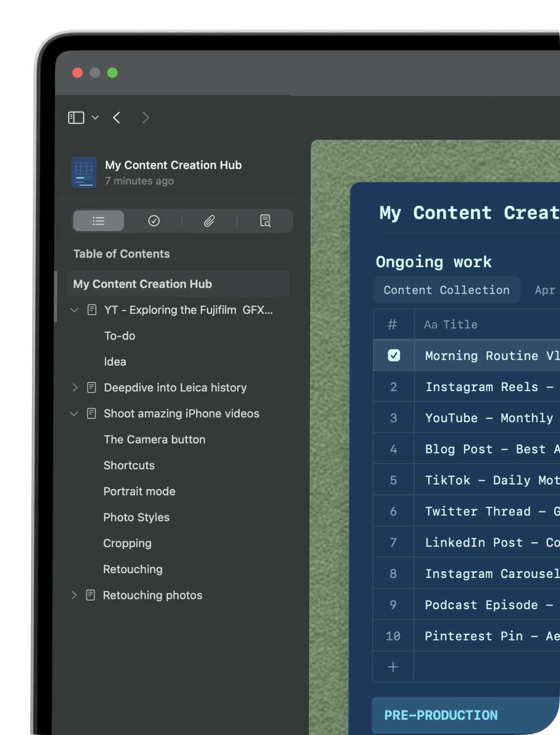Switch to the tasks checkmark tab
This screenshot has width=560, height=735.
[154, 221]
